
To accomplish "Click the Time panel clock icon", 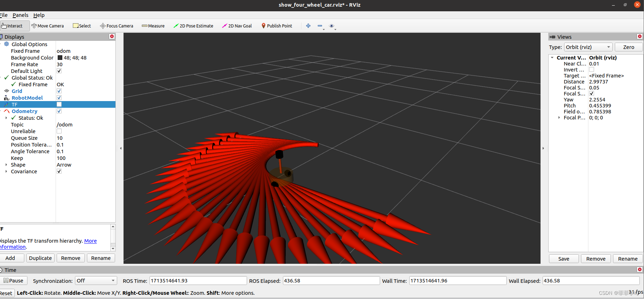I will pos(1,270).
